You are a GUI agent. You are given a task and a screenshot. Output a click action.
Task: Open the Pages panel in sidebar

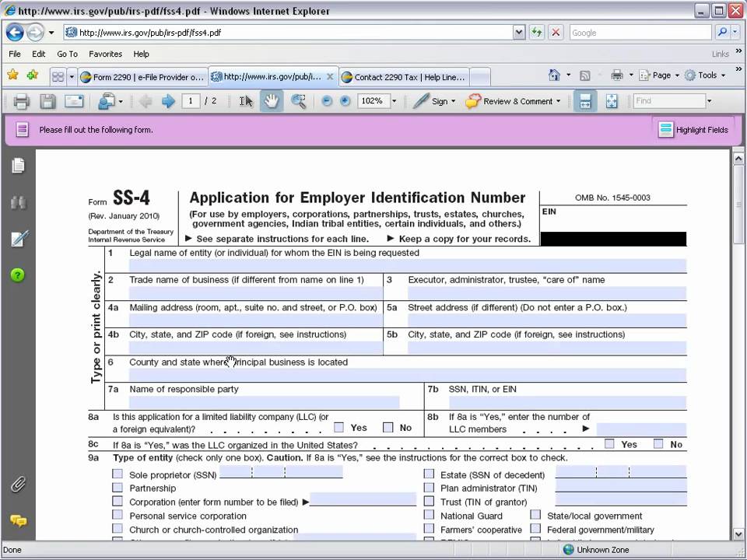click(18, 166)
